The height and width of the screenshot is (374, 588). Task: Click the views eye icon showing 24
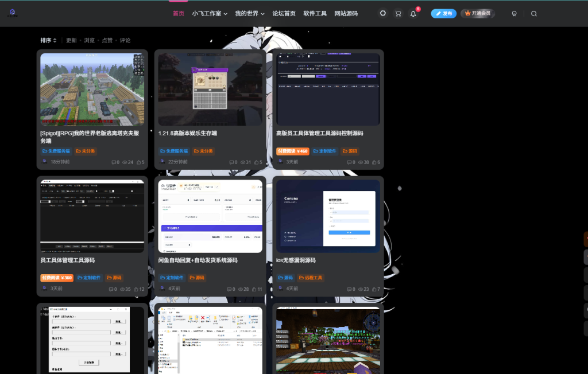pyautogui.click(x=125, y=162)
